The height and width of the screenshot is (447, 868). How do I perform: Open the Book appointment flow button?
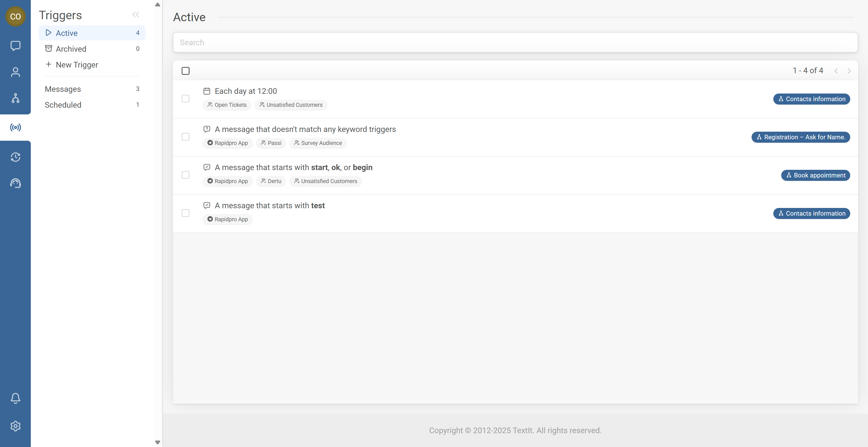click(x=815, y=175)
